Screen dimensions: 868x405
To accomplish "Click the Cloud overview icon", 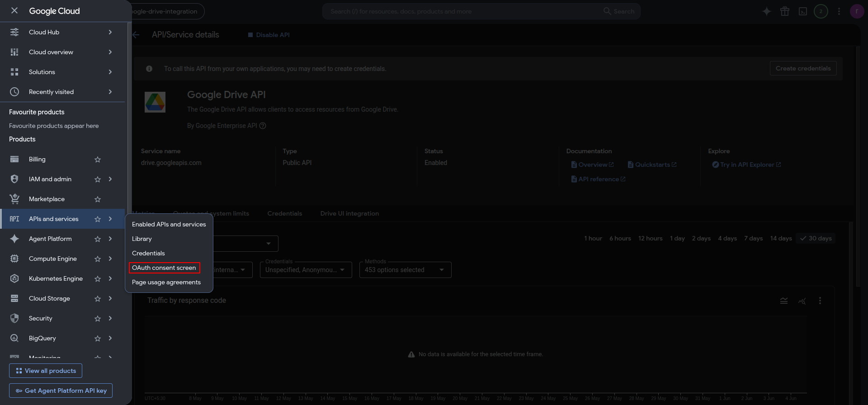I will (14, 52).
